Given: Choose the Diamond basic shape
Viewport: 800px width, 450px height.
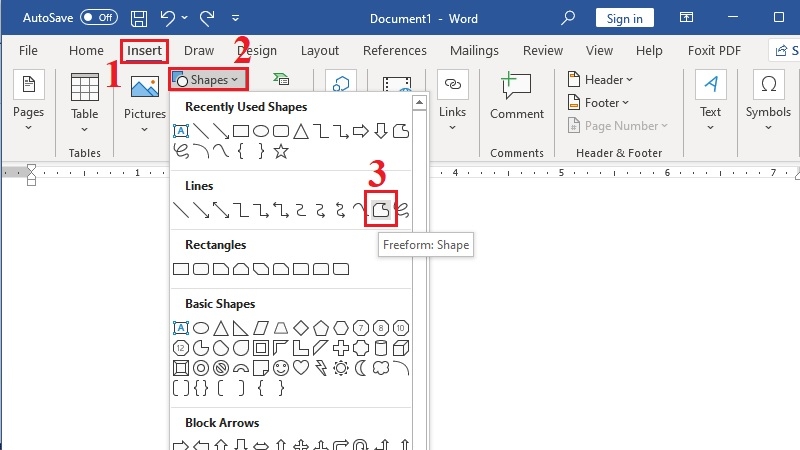Looking at the screenshot, I should pos(301,328).
